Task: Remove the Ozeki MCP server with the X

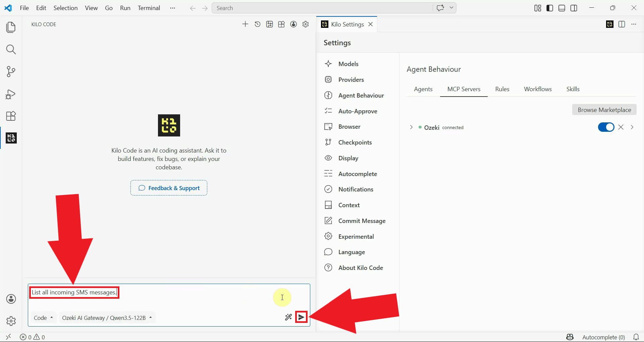Action: [621, 127]
